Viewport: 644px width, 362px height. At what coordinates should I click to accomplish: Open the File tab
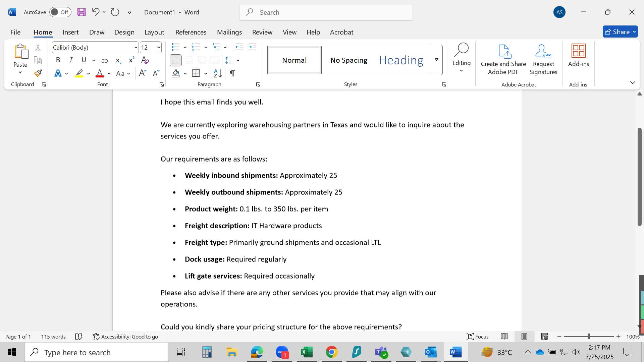pos(15,32)
